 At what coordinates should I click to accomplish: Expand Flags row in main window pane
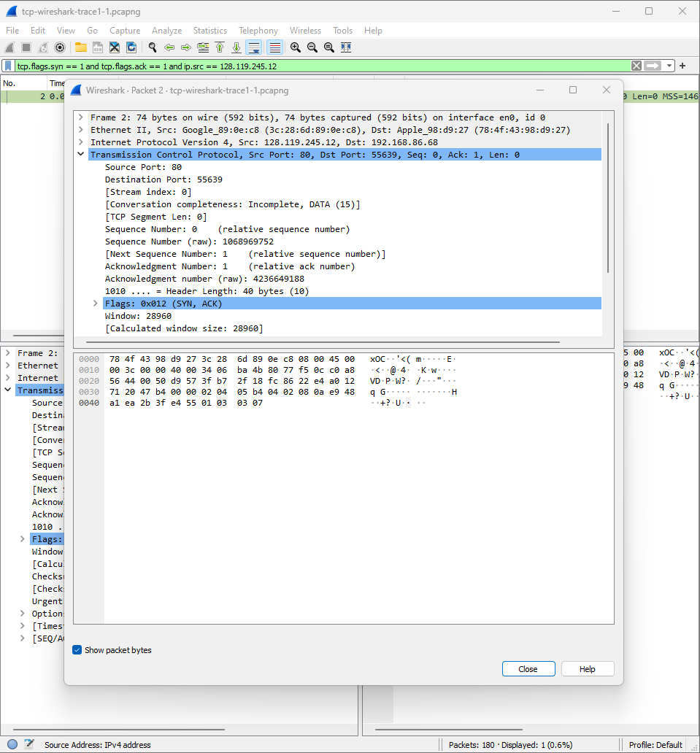23,538
